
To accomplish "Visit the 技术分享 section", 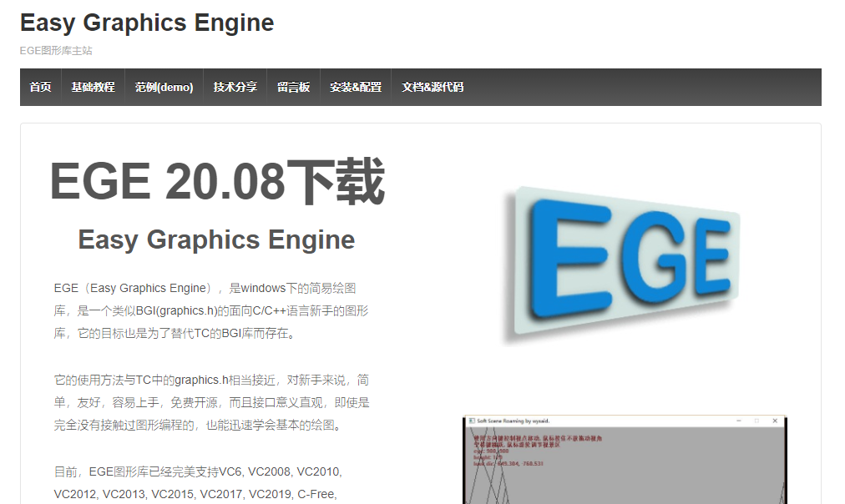I will 234,87.
